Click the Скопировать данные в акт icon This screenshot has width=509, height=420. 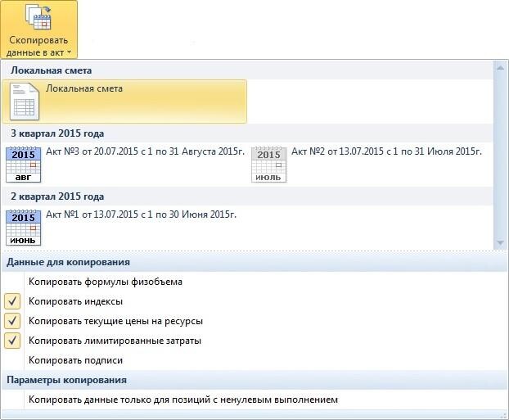(x=38, y=18)
